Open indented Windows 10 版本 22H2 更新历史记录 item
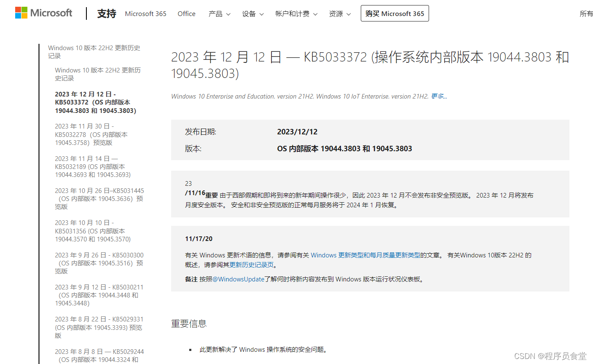This screenshot has width=593, height=364. click(x=98, y=74)
